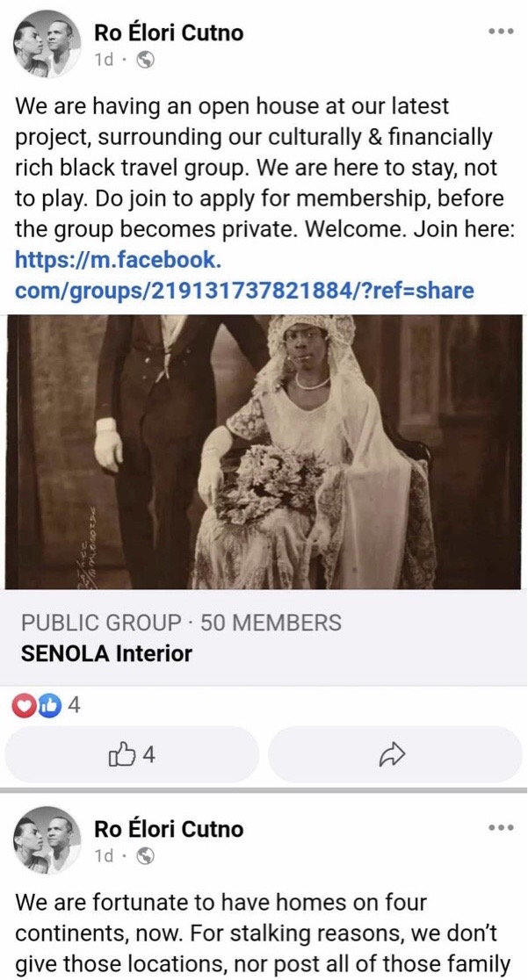This screenshot has width=528, height=980.
Task: Open reactions count of 4
Action: tap(74, 706)
